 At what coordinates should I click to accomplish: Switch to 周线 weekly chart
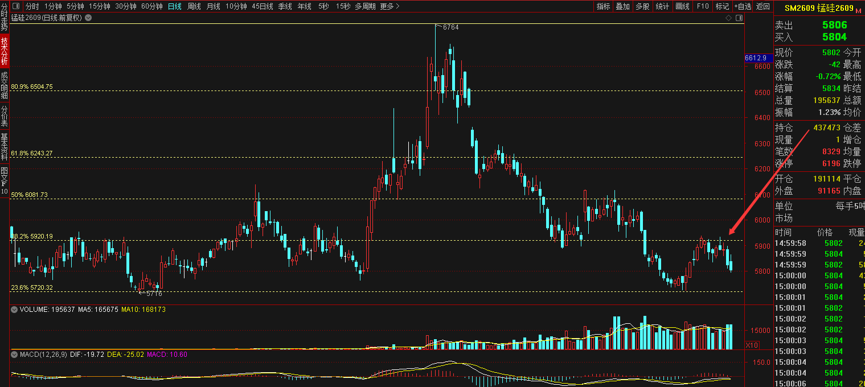tap(194, 7)
